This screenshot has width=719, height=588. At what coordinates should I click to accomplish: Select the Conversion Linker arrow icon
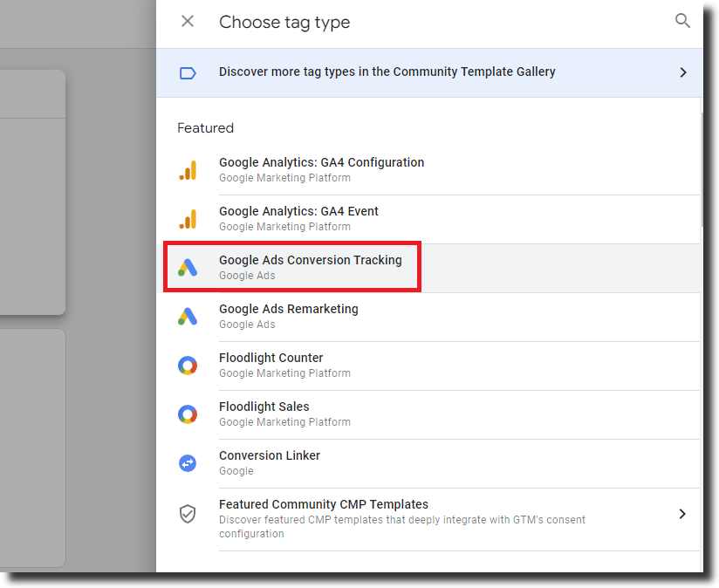pyautogui.click(x=188, y=462)
